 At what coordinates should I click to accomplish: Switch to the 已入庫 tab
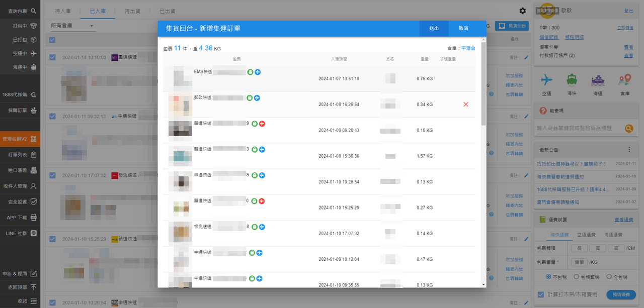click(x=98, y=11)
